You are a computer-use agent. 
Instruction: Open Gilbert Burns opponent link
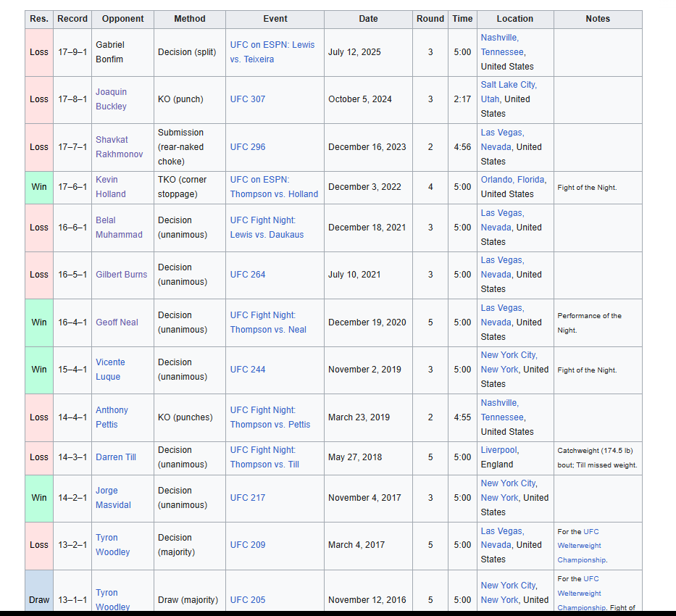121,275
